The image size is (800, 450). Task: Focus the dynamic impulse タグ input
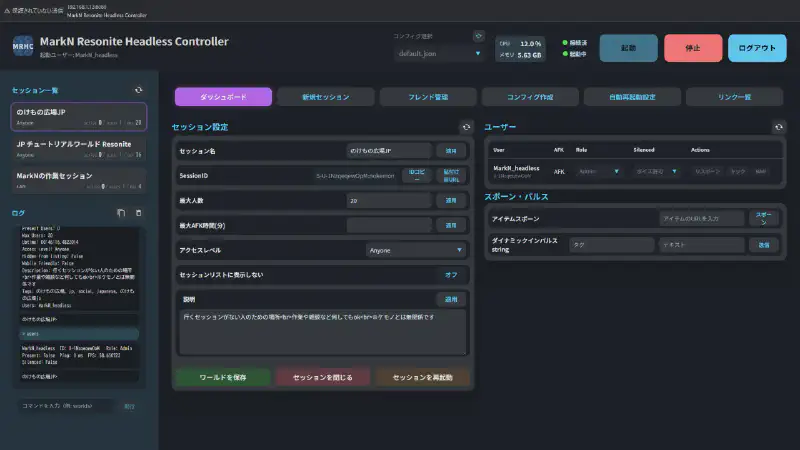[x=612, y=245]
